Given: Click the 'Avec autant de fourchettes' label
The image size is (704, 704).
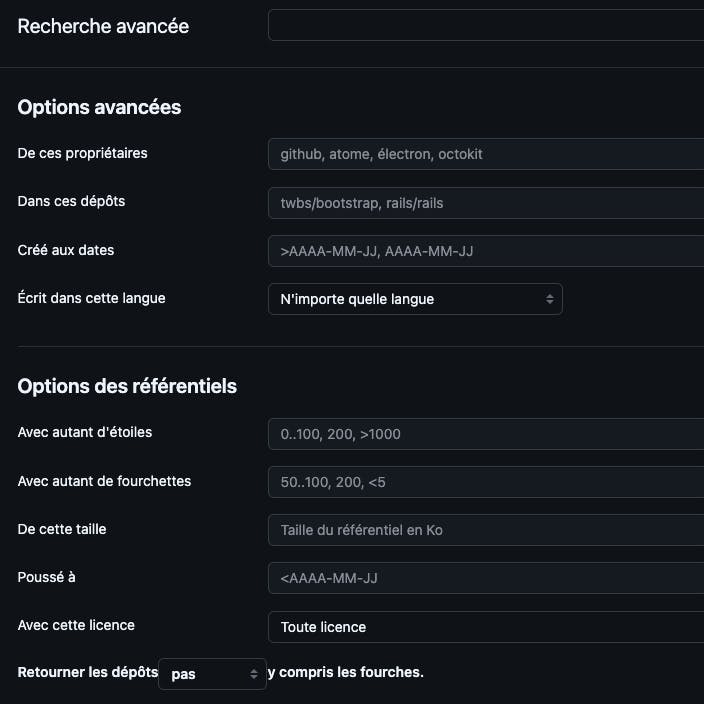Looking at the screenshot, I should pos(104,481).
